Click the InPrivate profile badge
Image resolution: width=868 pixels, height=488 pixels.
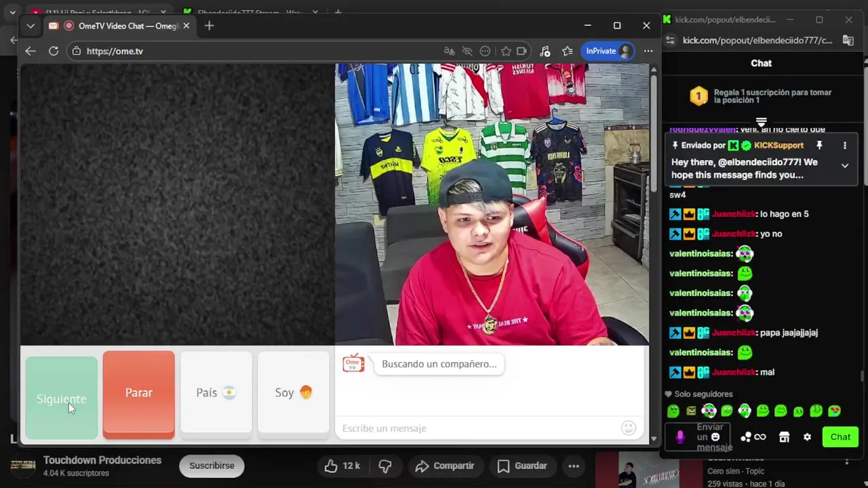point(608,51)
